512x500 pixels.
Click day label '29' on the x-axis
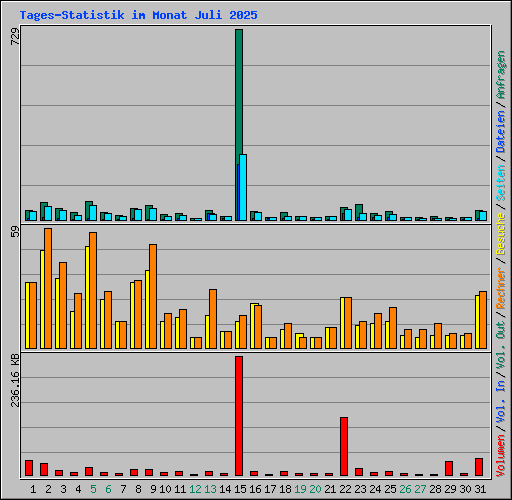[450, 489]
